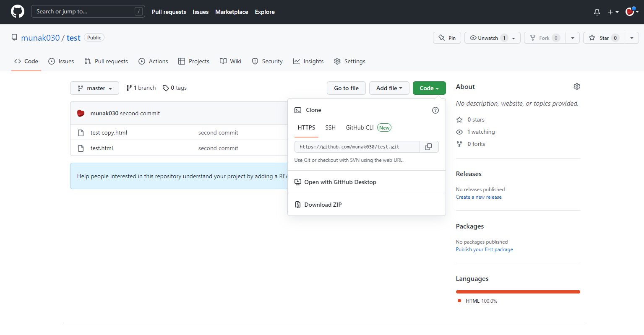Click Publish your first package link
644x335 pixels.
(485, 249)
